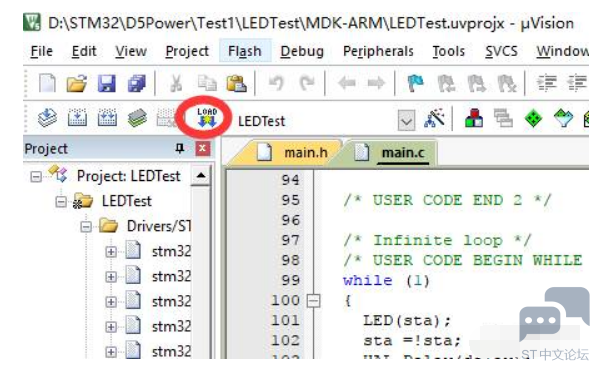Image resolution: width=598 pixels, height=370 pixels.
Task: Open Manage Run-Time Environment green diamond icon
Action: 533,118
